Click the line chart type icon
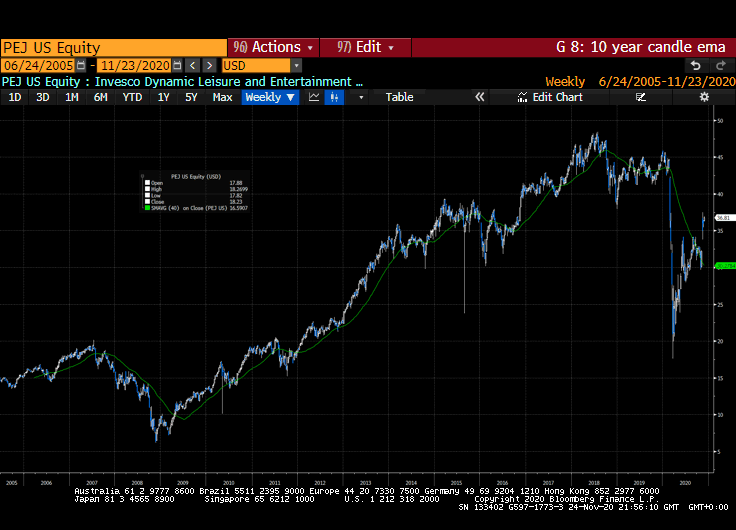 point(314,97)
